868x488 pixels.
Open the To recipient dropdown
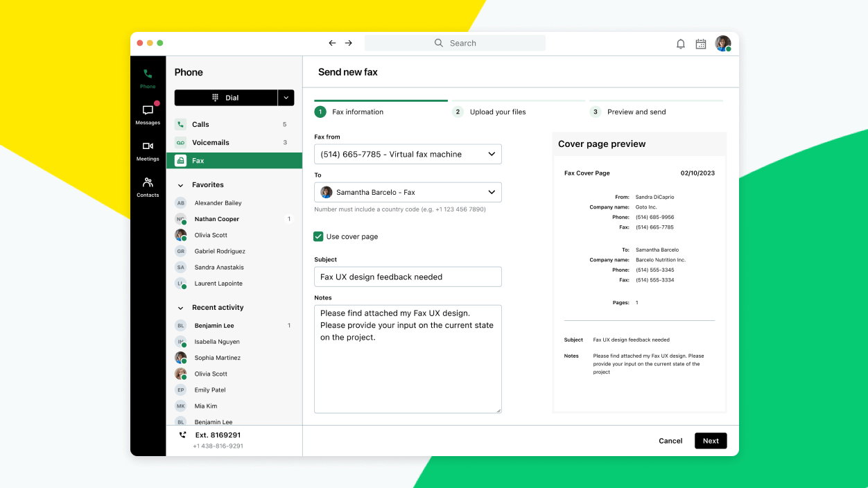tap(408, 192)
